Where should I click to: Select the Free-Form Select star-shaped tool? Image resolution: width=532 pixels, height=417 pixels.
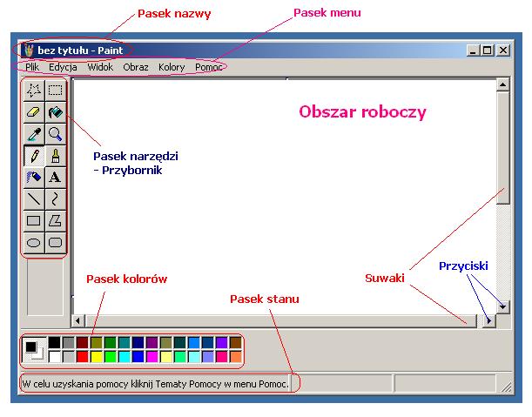34,91
